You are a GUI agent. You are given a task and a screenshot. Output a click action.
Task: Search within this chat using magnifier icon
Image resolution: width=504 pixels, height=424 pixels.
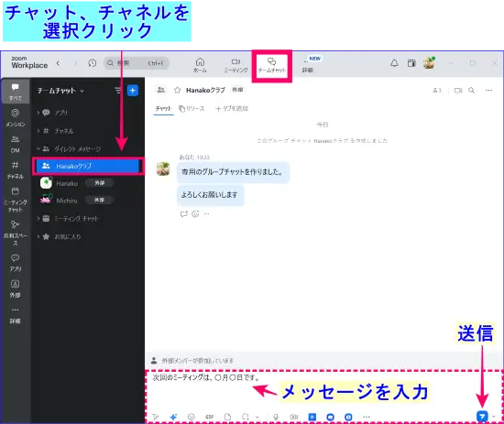471,91
